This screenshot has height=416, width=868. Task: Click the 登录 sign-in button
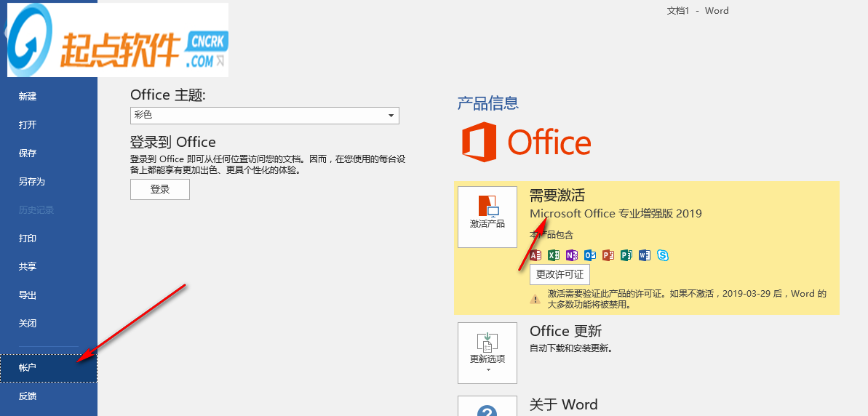click(x=160, y=189)
